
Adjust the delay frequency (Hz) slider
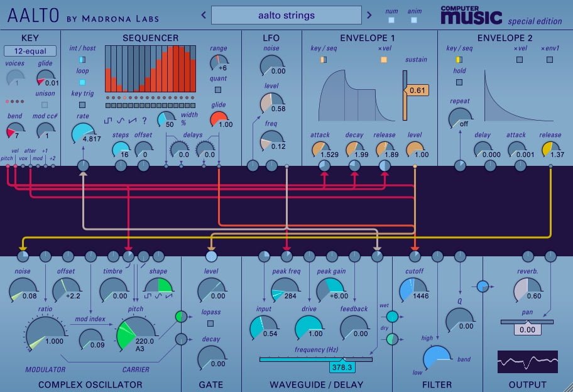(316, 359)
